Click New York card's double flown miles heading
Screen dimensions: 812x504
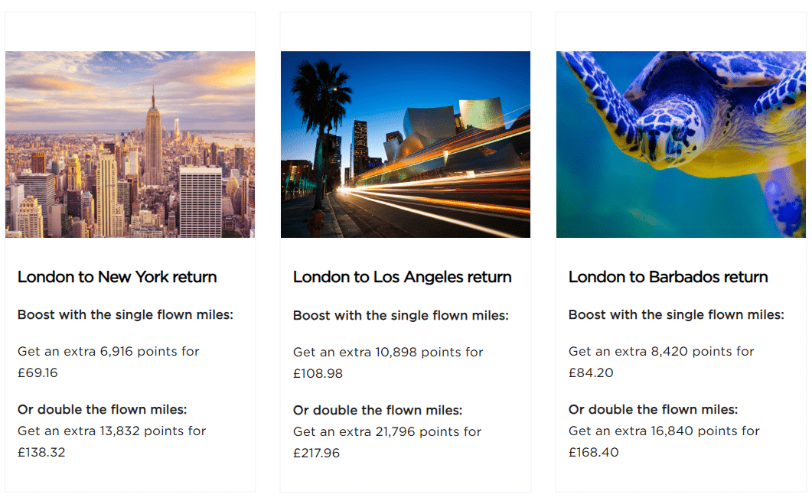point(103,409)
